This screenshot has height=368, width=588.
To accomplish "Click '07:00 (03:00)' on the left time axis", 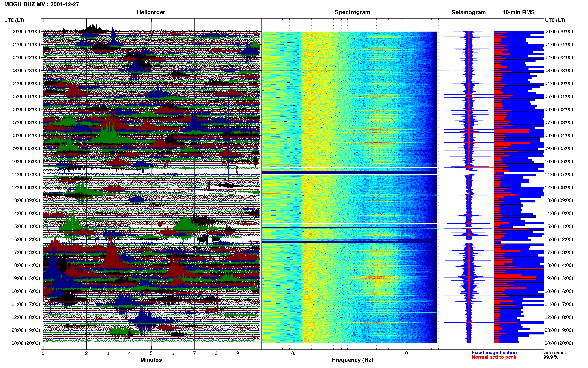I will tap(26, 122).
